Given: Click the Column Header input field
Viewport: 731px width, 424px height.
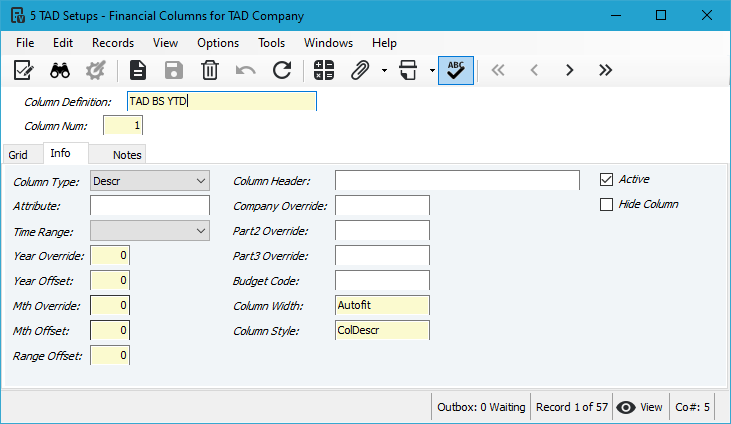Looking at the screenshot, I should pyautogui.click(x=457, y=180).
